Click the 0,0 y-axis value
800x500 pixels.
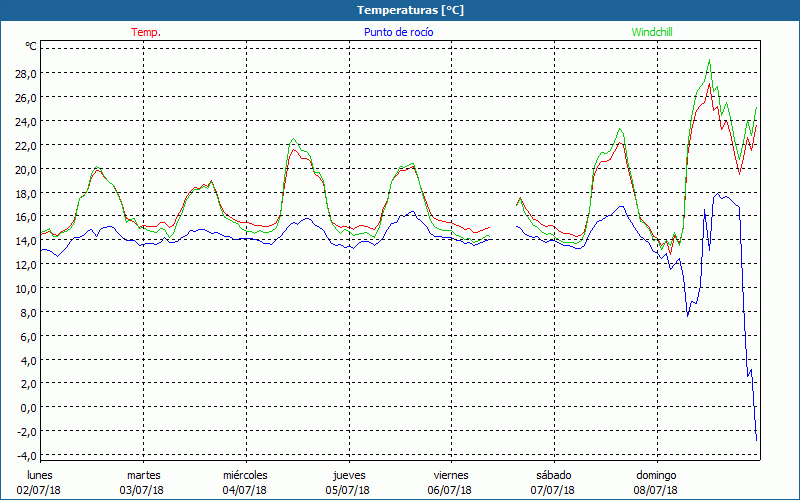click(29, 408)
